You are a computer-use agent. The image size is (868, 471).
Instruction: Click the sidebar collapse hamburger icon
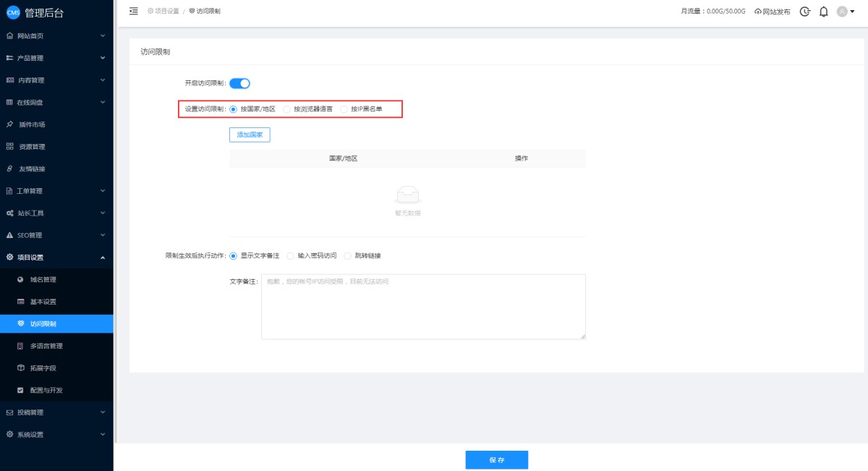click(x=133, y=11)
